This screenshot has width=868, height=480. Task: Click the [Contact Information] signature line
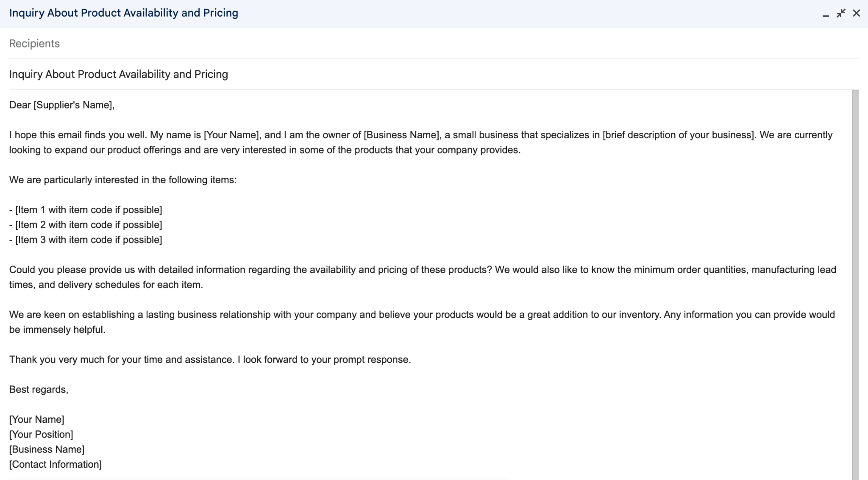(x=55, y=464)
